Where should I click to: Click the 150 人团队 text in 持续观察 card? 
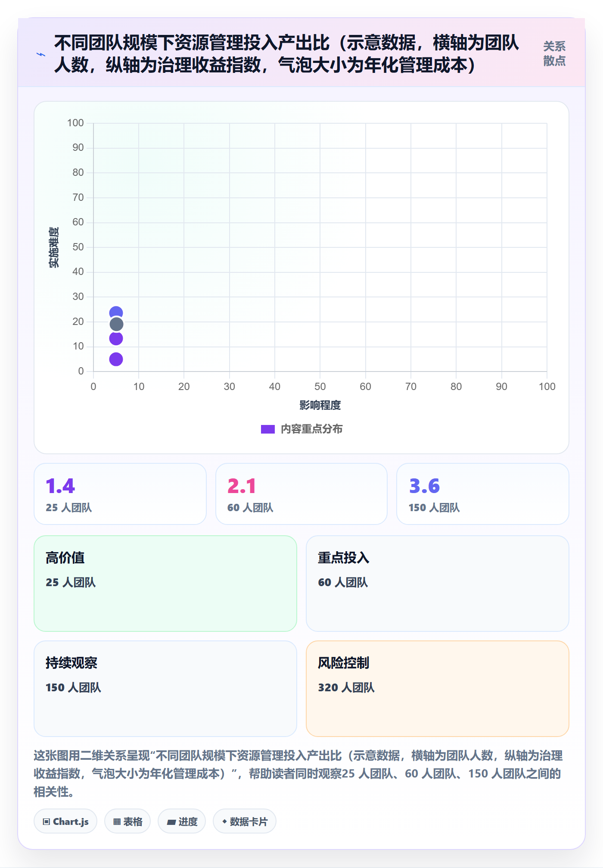tap(73, 687)
